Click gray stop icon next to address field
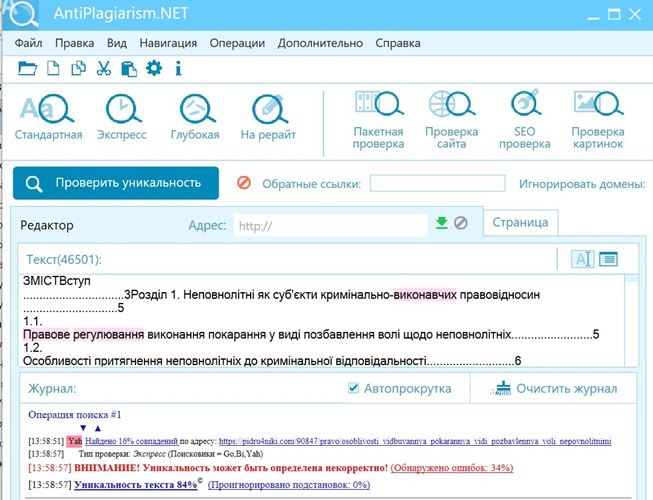Screen dimensions: 653x500 [461, 223]
